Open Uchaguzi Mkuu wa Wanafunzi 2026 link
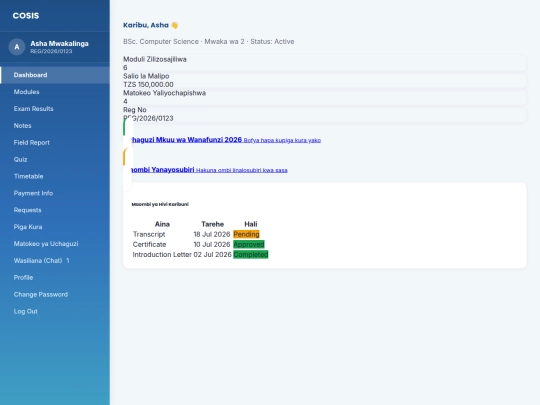Image resolution: width=540 pixels, height=405 pixels. (186, 139)
